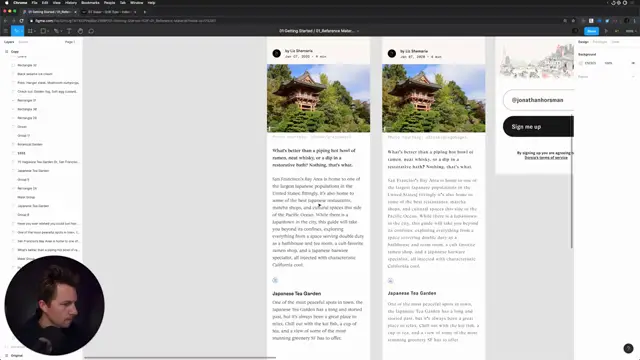
Task: Click Sign me up button
Action: point(538,127)
